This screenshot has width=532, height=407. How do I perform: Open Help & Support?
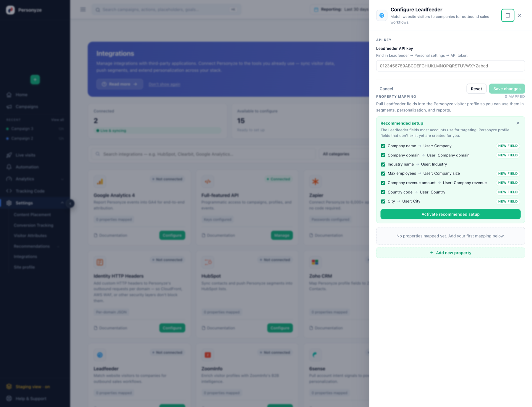[27, 399]
